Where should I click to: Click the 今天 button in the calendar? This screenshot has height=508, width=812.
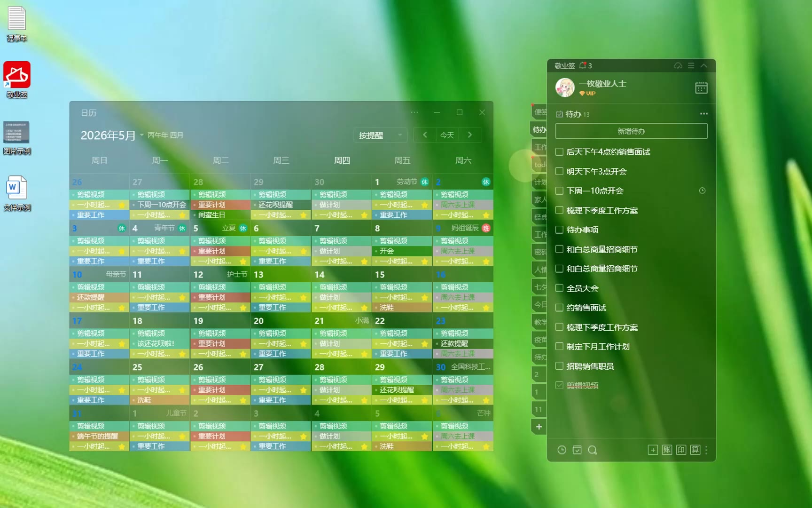click(447, 135)
